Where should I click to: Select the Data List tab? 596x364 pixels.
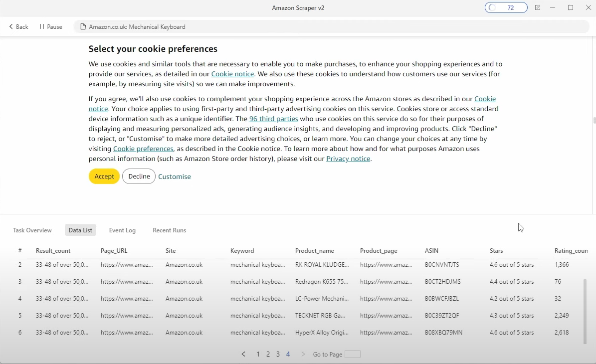coord(80,230)
